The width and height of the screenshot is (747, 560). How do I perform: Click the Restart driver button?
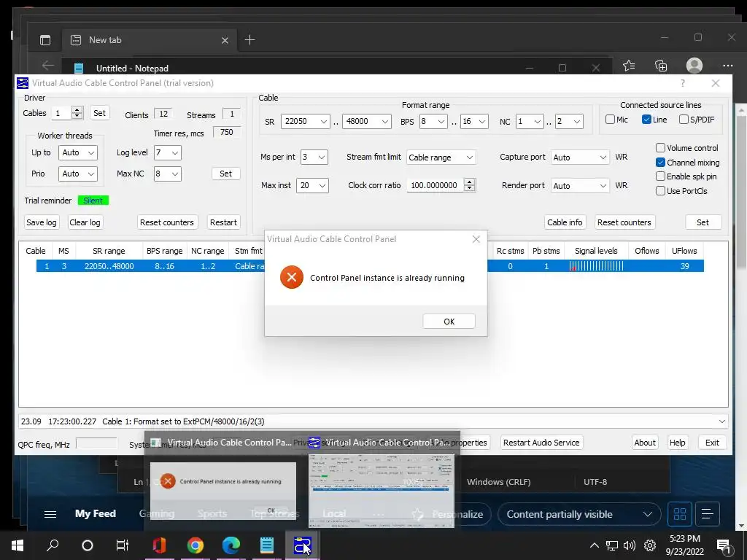[223, 222]
